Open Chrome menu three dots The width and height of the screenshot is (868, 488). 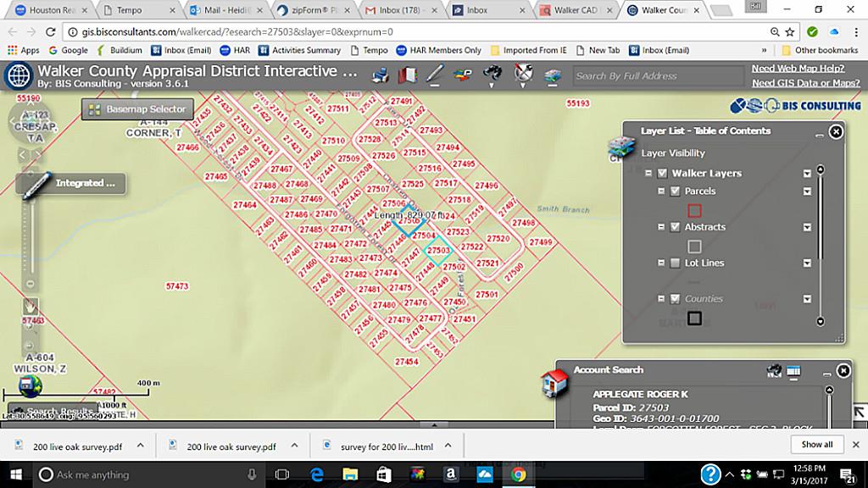(x=856, y=32)
